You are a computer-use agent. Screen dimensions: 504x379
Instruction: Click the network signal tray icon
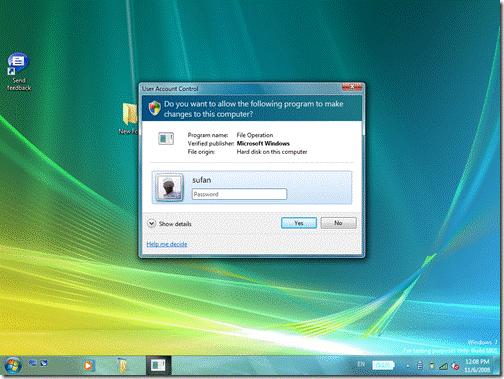point(443,366)
